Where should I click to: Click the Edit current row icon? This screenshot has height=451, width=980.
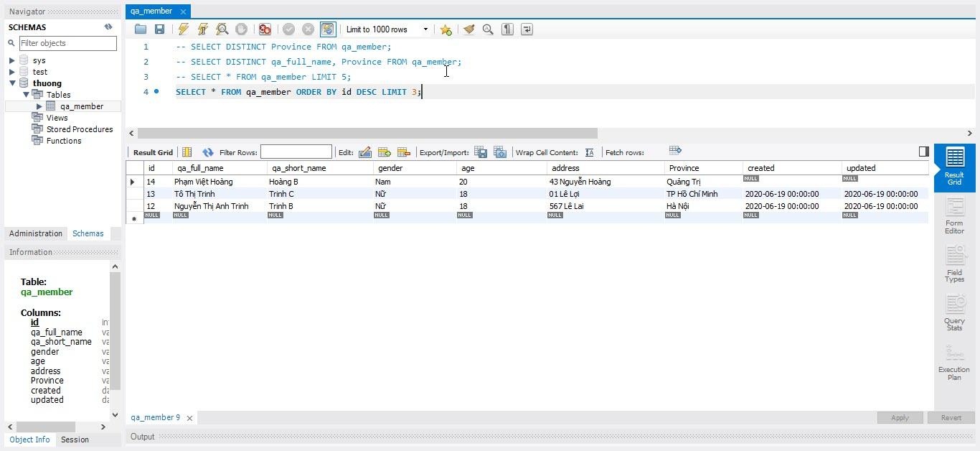point(365,152)
